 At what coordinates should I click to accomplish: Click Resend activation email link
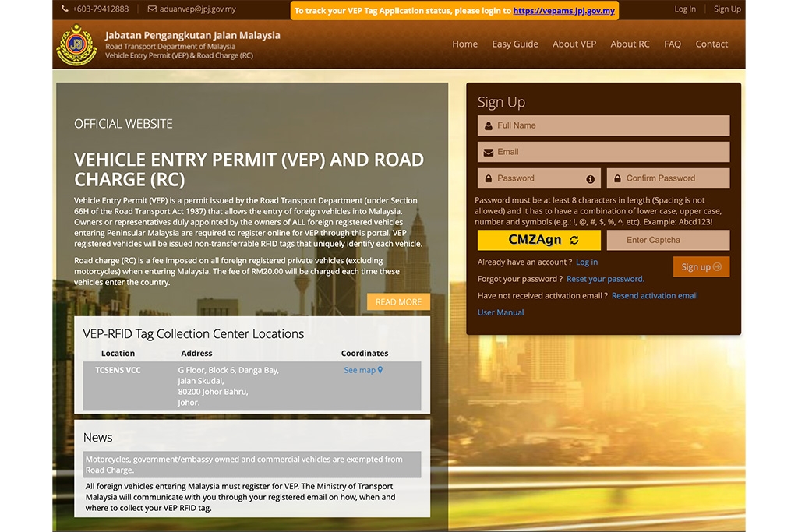[x=655, y=295]
